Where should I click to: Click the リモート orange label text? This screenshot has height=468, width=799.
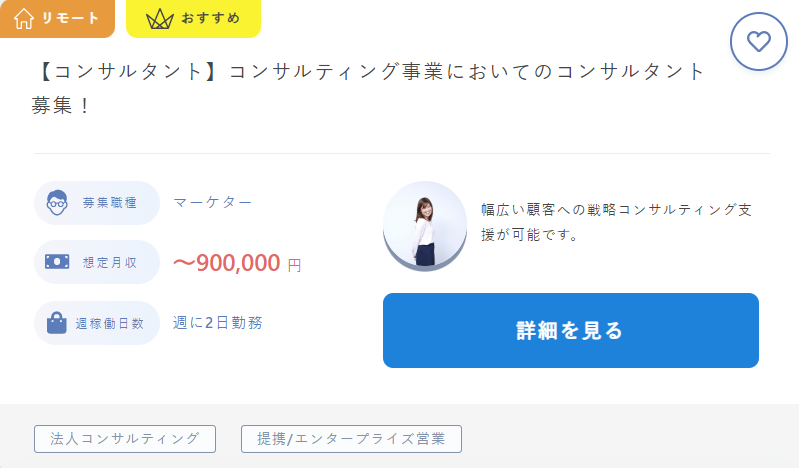tap(70, 18)
